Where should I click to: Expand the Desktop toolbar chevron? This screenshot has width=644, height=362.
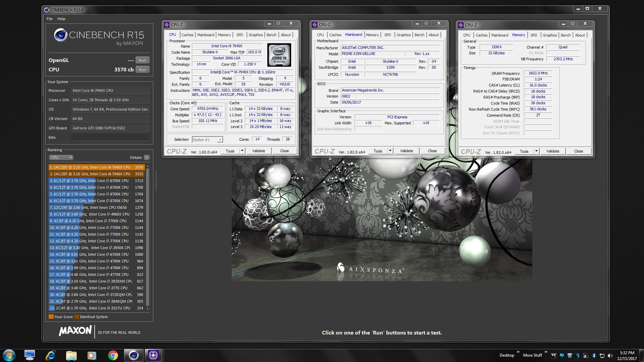[x=518, y=352]
